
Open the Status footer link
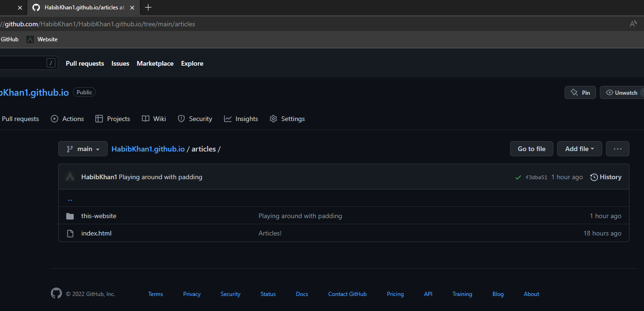(x=268, y=294)
